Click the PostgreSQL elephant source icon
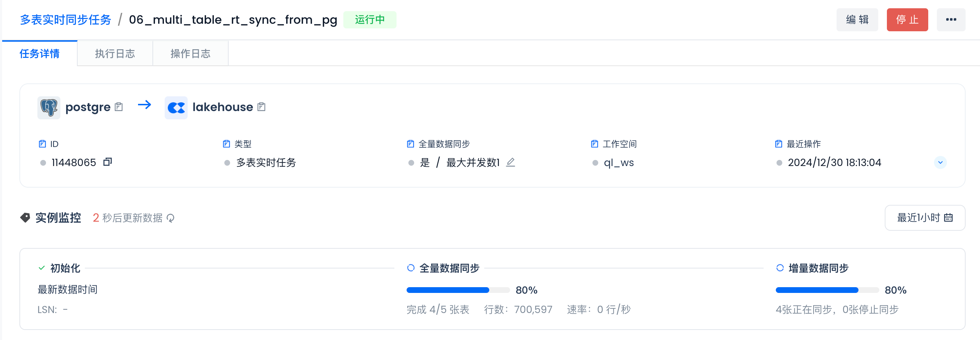This screenshot has height=340, width=980. pos(49,107)
